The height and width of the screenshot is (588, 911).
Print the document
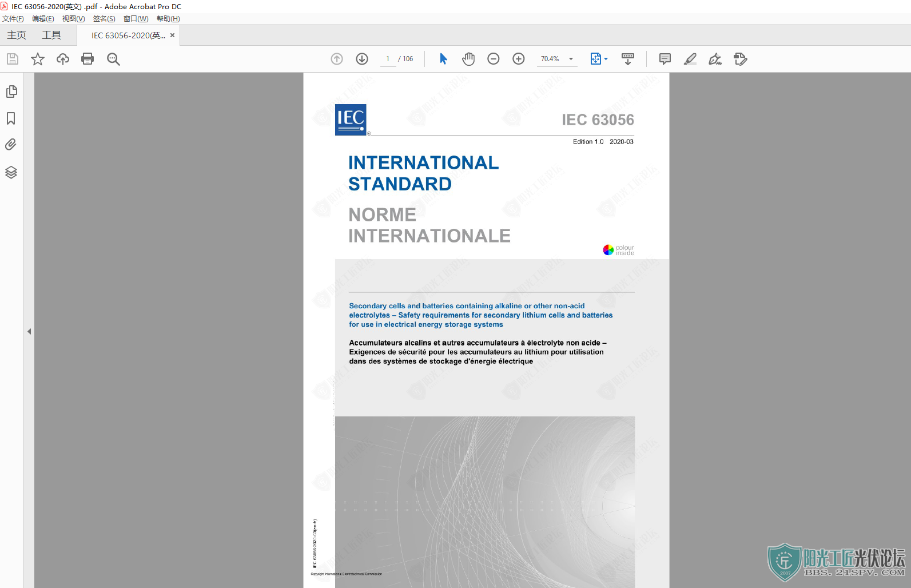[87, 59]
